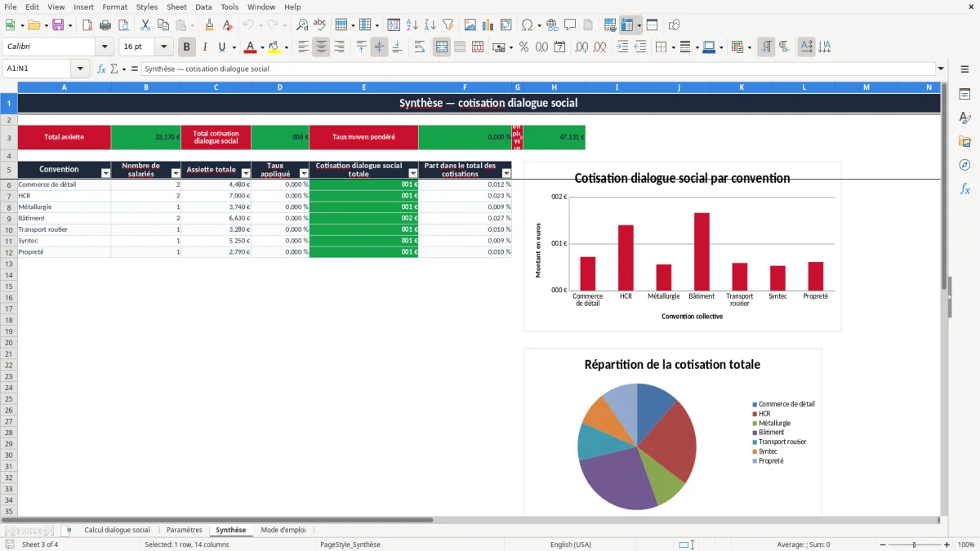The image size is (980, 551).
Task: Open the Gallery sidebar deck
Action: [964, 142]
